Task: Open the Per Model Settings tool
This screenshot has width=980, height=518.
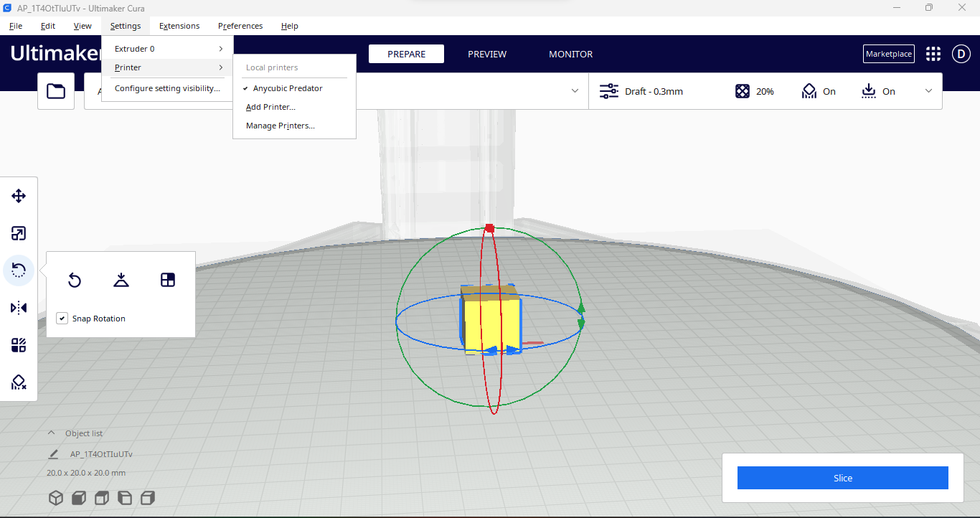Action: [x=19, y=345]
